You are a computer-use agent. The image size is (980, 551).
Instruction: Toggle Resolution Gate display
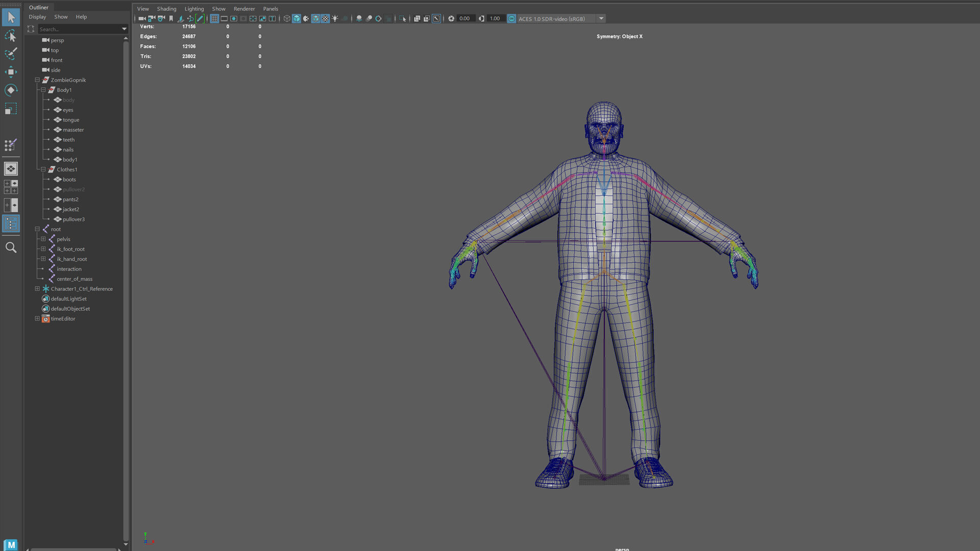click(234, 18)
